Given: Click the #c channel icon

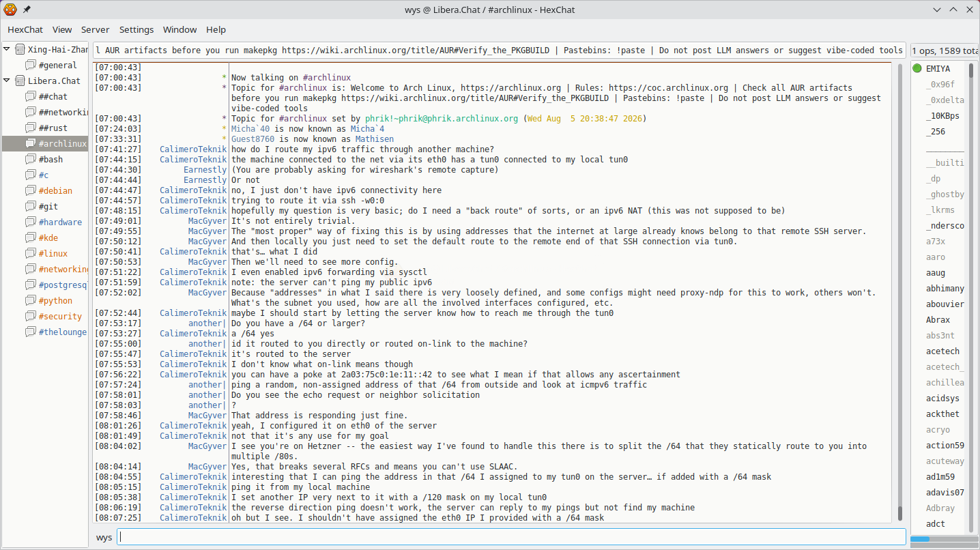Looking at the screenshot, I should coord(31,175).
